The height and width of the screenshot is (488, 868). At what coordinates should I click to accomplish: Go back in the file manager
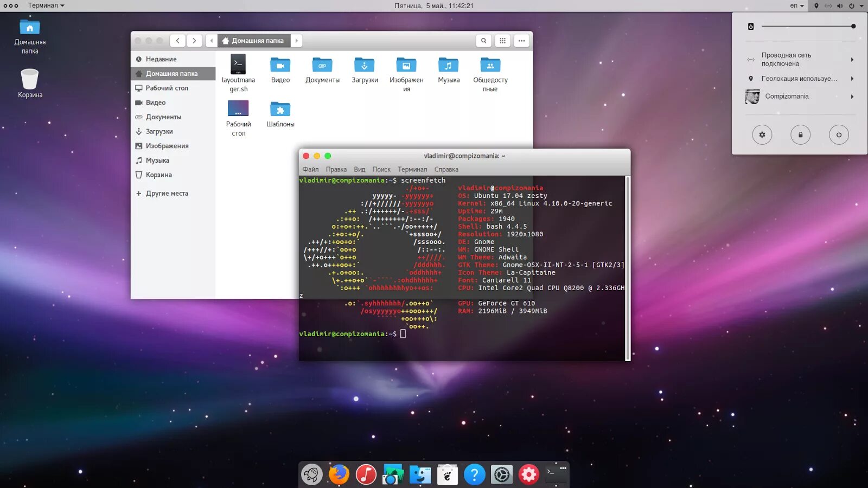tap(177, 41)
